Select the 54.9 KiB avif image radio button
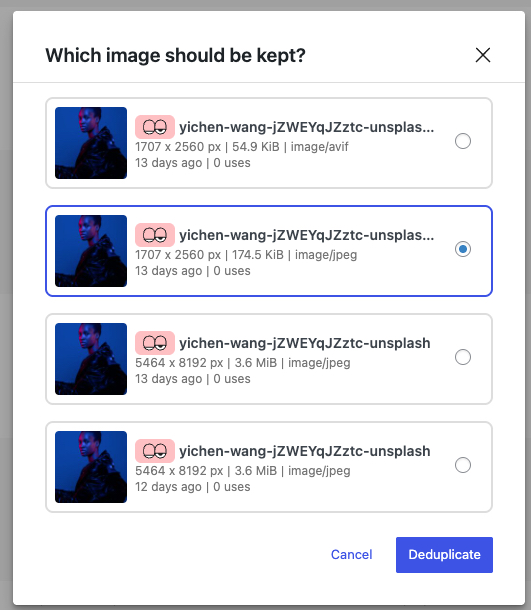This screenshot has height=610, width=531. point(463,141)
